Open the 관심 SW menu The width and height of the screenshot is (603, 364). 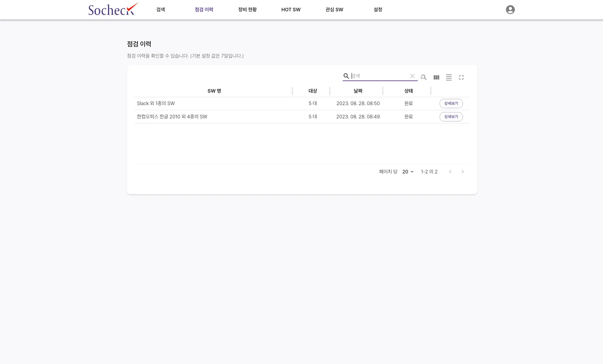click(x=334, y=10)
